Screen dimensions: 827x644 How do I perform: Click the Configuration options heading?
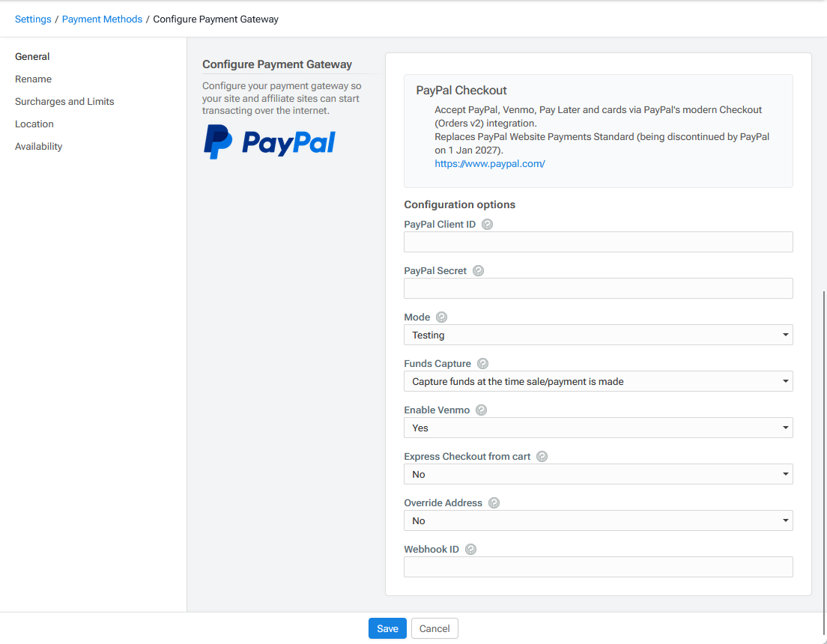[459, 204]
